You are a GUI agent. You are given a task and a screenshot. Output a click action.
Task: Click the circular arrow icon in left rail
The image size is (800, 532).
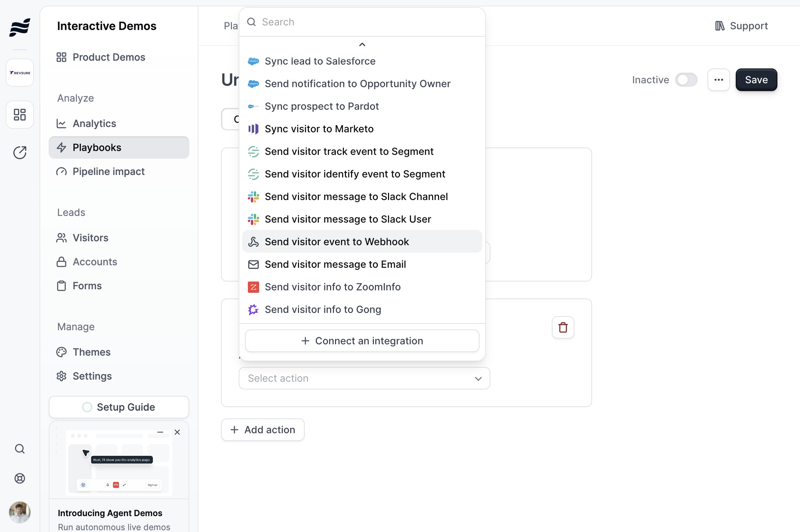pos(20,153)
